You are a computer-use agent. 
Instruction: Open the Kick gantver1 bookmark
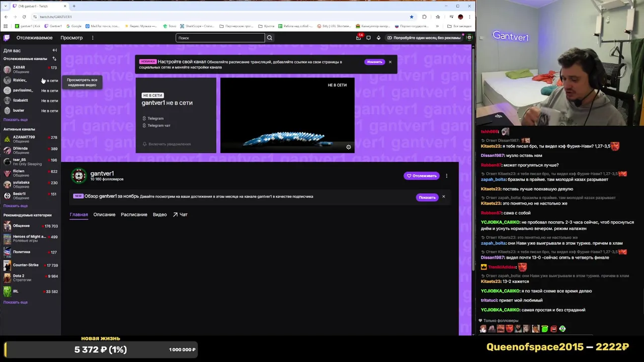[x=28, y=26]
